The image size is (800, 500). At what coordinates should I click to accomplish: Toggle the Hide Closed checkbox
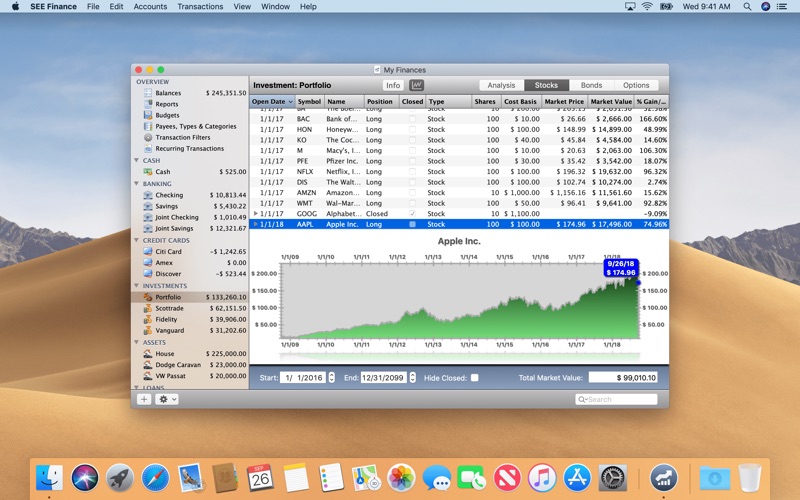474,378
